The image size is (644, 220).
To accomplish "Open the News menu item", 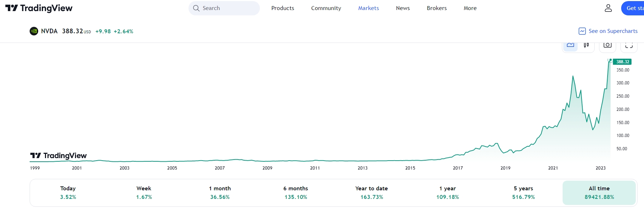I will point(403,8).
